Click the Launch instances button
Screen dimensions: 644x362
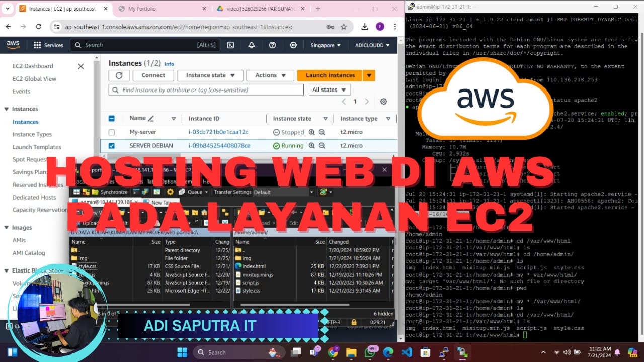pyautogui.click(x=330, y=75)
